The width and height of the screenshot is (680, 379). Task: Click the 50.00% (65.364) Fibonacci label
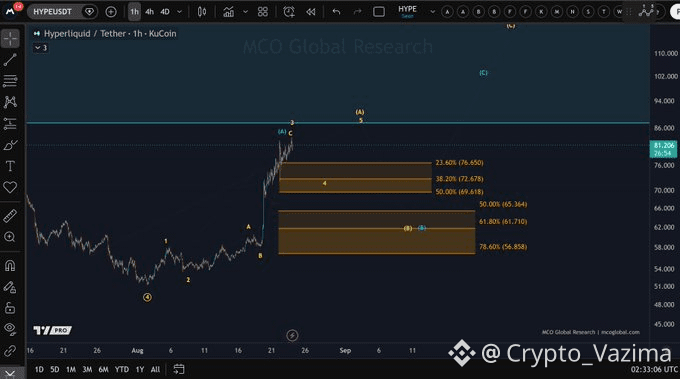point(503,204)
